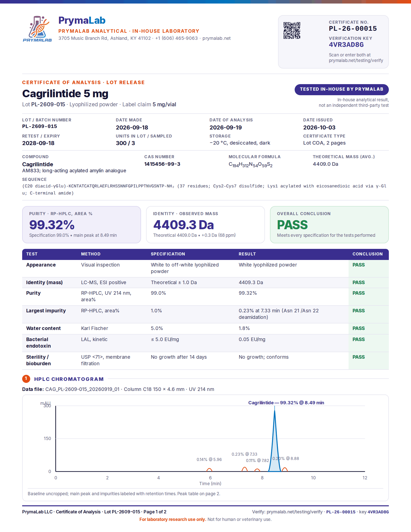Click the CAS number 1415456-99-3
This screenshot has width=411, height=532.
(x=162, y=164)
